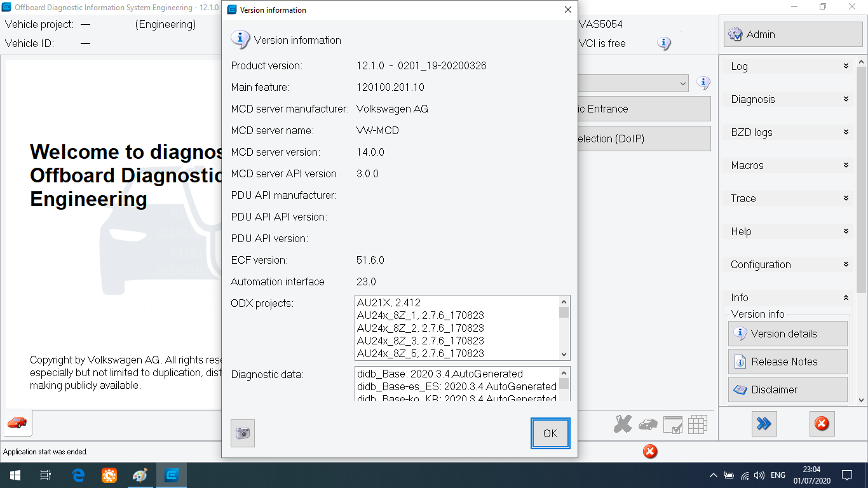
Task: Click the ECF version value 51.6.0
Action: pyautogui.click(x=370, y=260)
